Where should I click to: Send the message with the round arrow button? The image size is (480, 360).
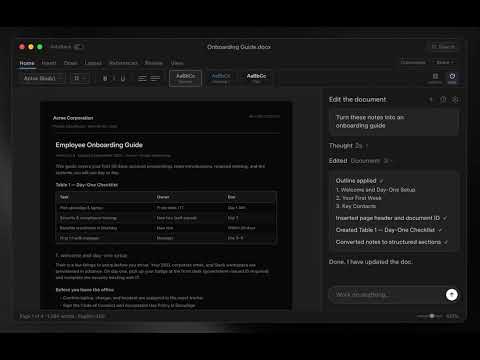(452, 294)
